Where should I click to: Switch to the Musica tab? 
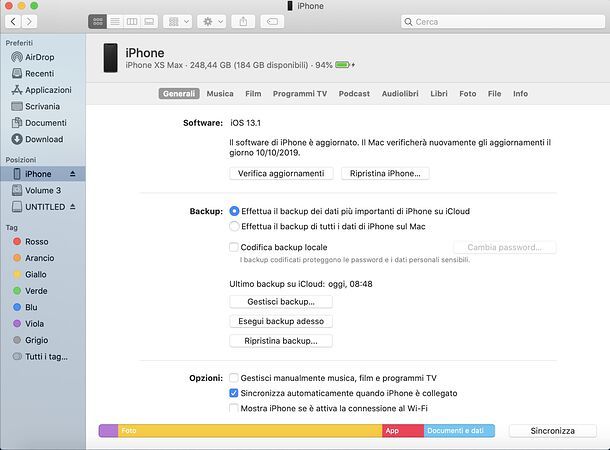pos(220,94)
